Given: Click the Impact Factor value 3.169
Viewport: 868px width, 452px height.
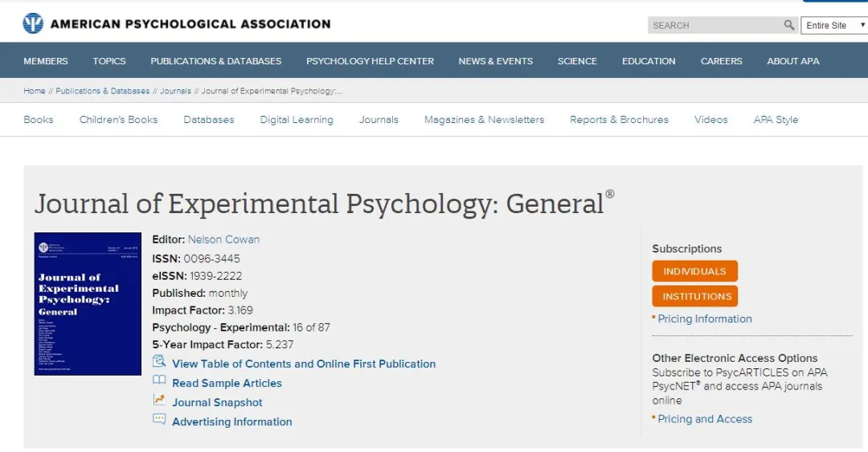Looking at the screenshot, I should [240, 310].
